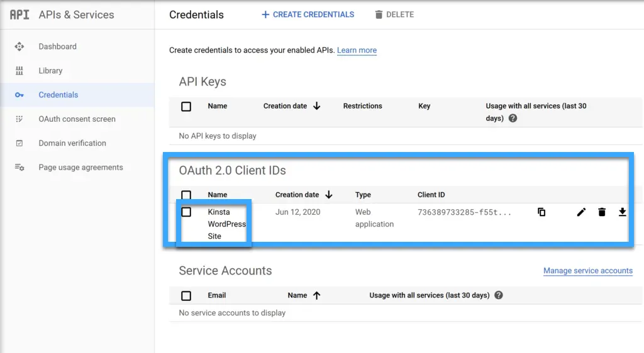Delete the Kinsta WordPress Site client with trash icon

click(602, 212)
